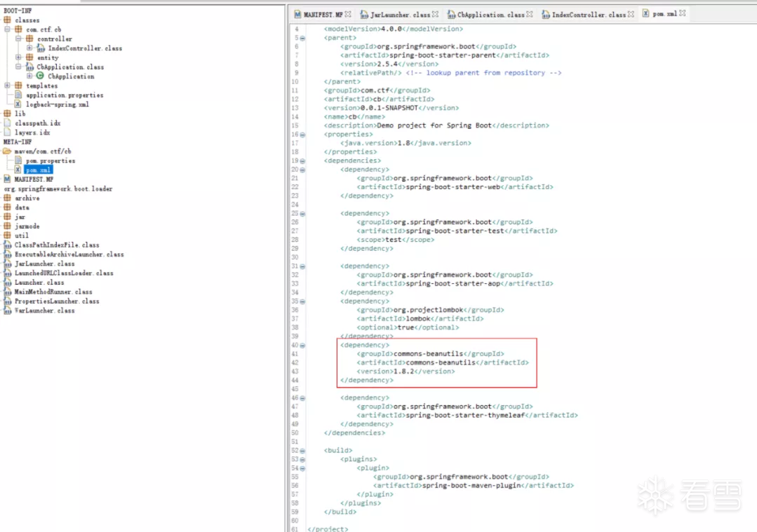Collapse the controller tree node
The height and width of the screenshot is (532, 757).
tap(18, 39)
